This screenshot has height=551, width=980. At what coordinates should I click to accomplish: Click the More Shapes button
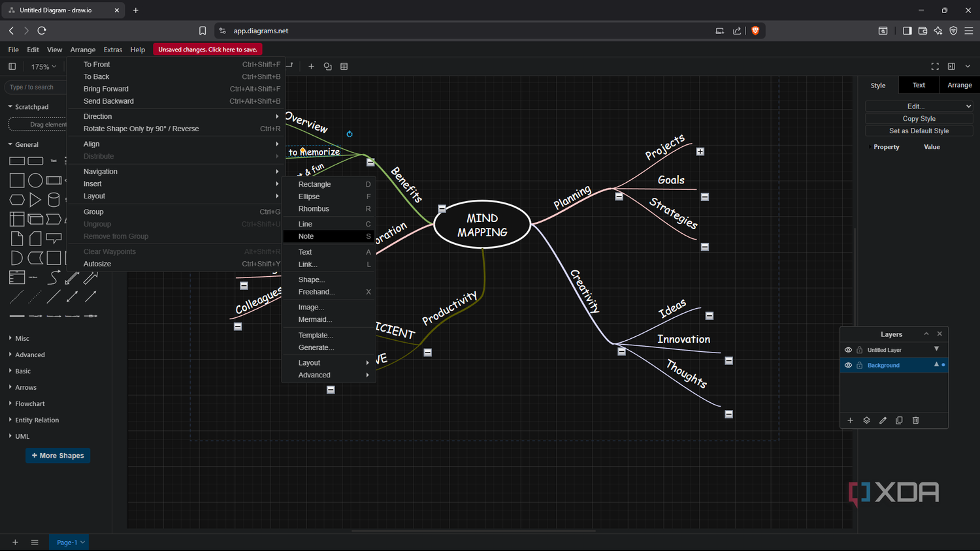point(58,456)
